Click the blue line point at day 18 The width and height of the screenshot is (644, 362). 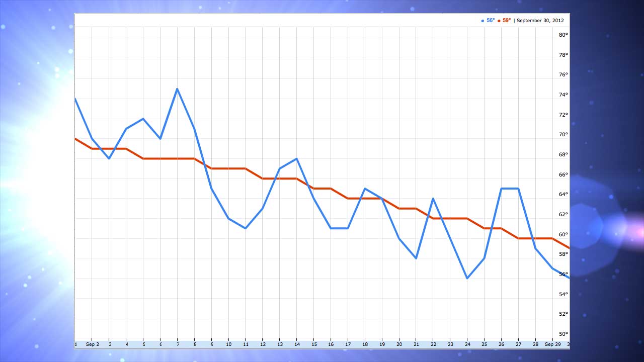pyautogui.click(x=365, y=189)
